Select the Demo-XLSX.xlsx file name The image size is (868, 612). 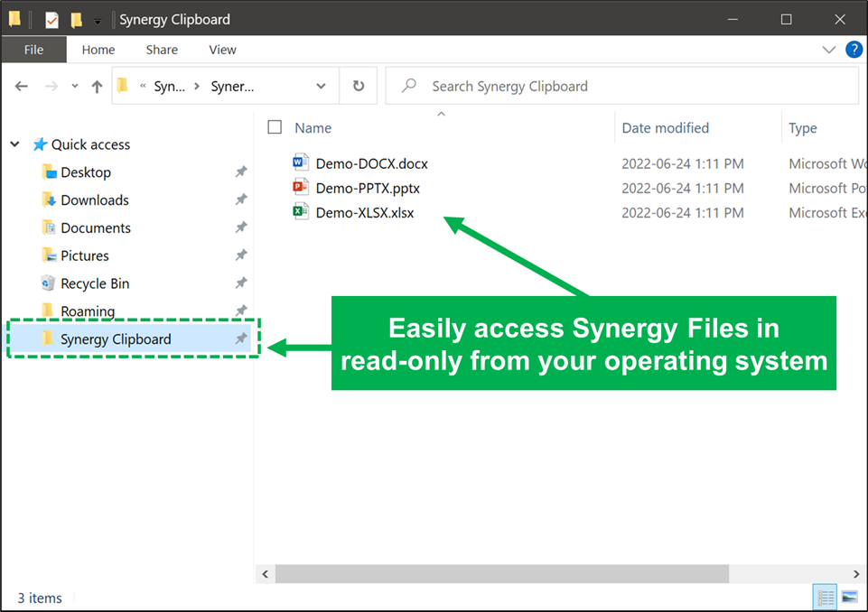tap(365, 212)
